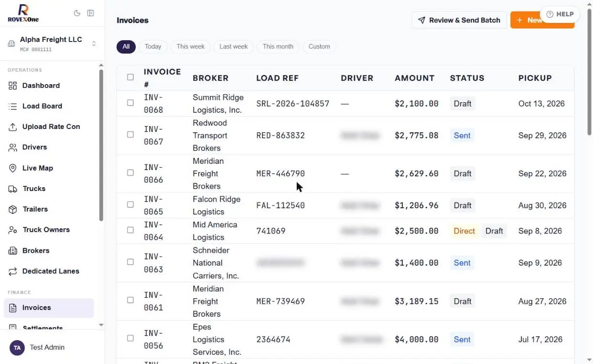
Task: Click load ref RED-863832
Action: (x=280, y=135)
